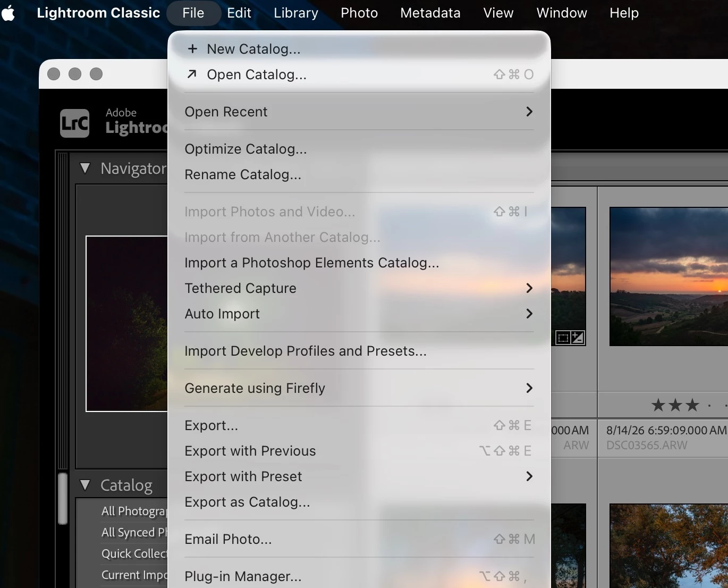The width and height of the screenshot is (728, 588).
Task: Select All Photographs in Catalog panel
Action: pyautogui.click(x=134, y=511)
